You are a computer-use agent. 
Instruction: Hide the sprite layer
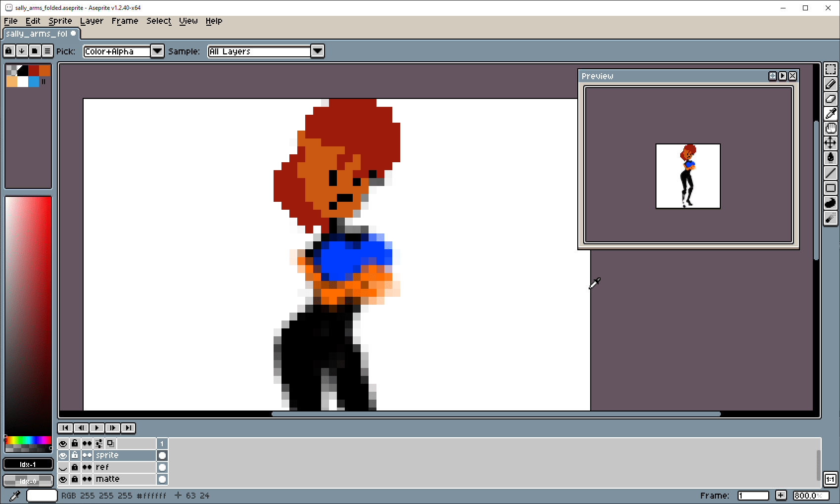point(63,456)
